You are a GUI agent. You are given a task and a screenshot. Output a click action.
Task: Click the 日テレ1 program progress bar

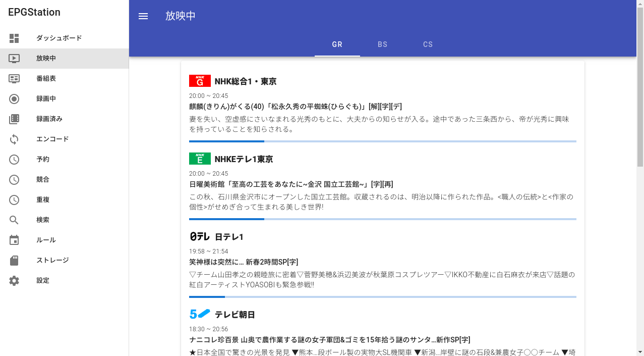click(x=382, y=297)
